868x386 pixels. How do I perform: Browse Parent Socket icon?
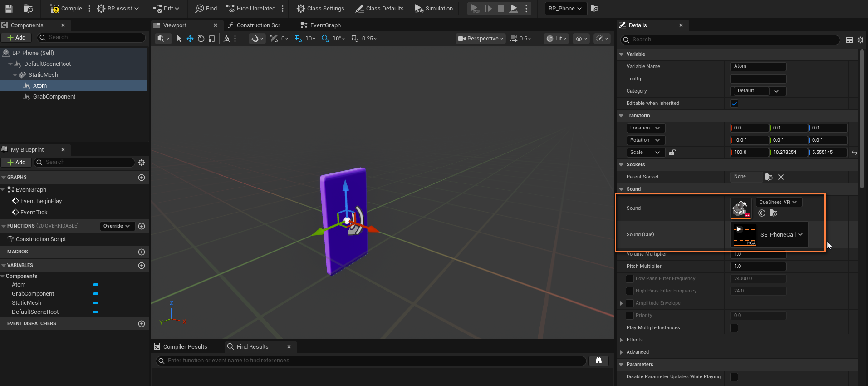point(769,177)
